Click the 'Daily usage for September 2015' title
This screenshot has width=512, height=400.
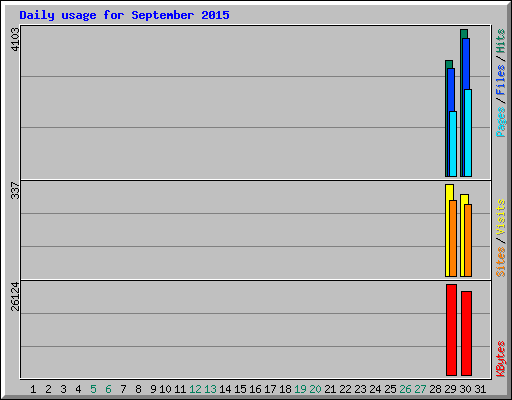pyautogui.click(x=124, y=15)
